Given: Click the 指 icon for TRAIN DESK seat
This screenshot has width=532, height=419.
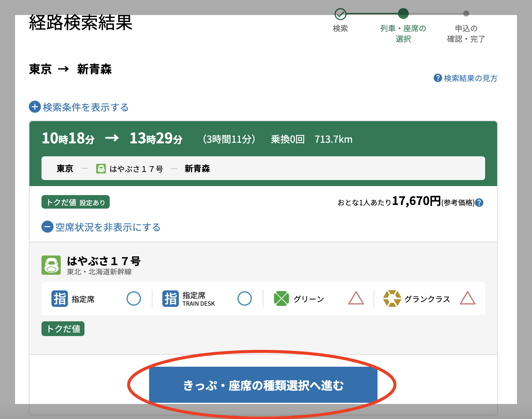Looking at the screenshot, I should (170, 298).
